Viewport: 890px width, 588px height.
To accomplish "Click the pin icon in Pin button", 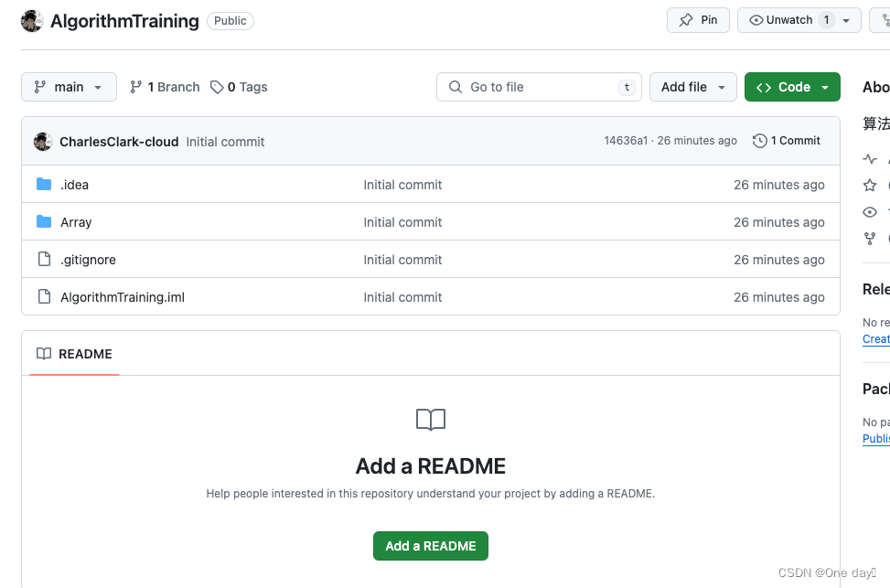I will pos(686,20).
